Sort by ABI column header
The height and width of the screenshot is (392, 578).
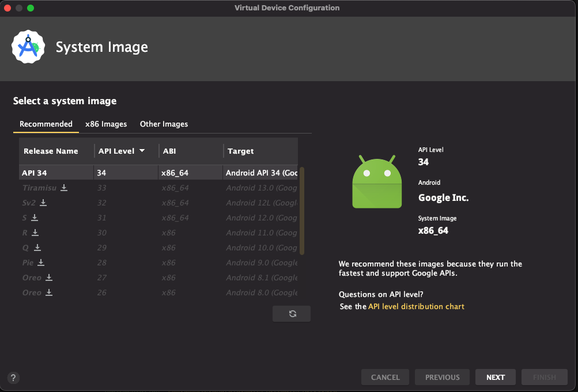[169, 151]
